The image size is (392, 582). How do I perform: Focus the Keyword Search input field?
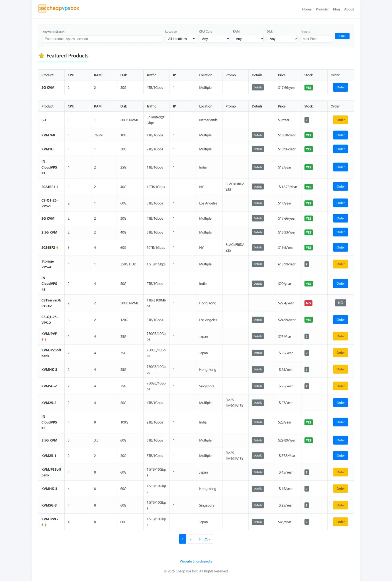click(x=102, y=39)
